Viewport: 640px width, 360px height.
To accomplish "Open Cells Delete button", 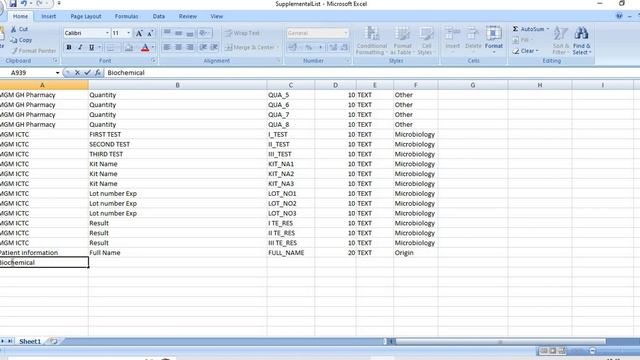I will pos(473,40).
